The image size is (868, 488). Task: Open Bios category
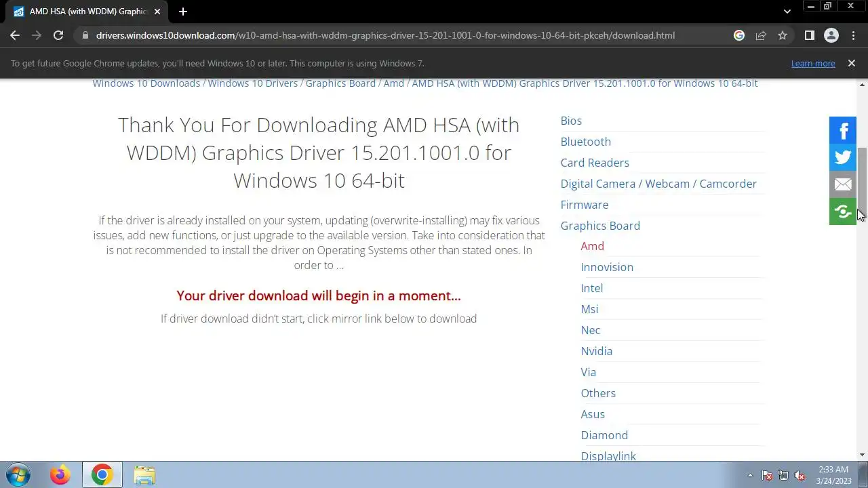click(571, 121)
